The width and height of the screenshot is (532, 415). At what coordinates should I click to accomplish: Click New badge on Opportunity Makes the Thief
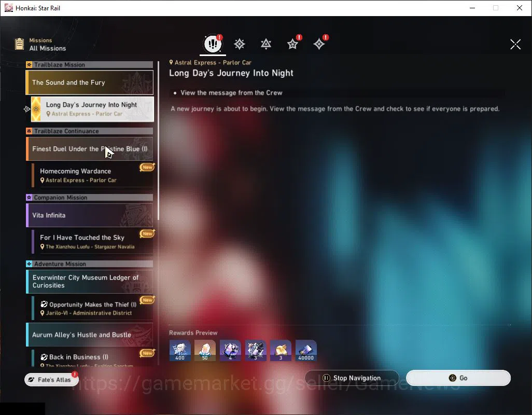coord(147,300)
